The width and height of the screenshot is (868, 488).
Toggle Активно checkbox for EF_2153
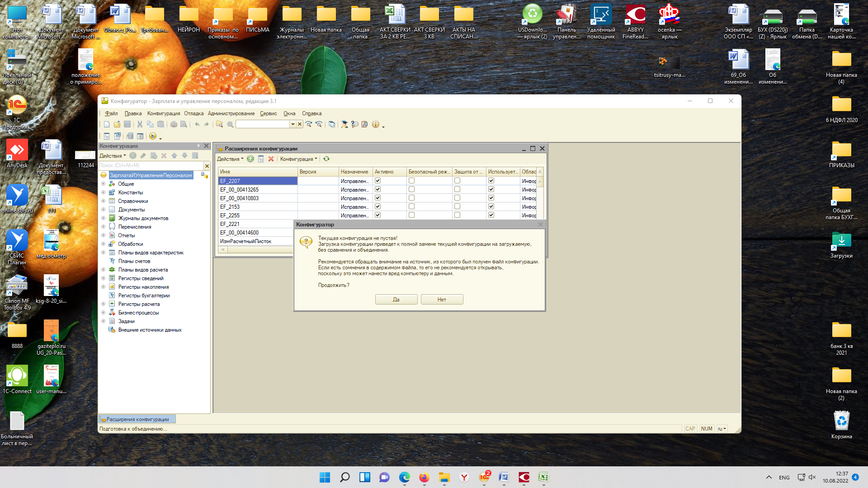(378, 206)
